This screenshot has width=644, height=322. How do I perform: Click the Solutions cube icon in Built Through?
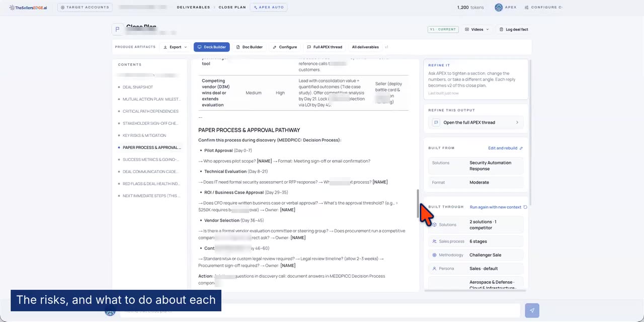pos(434,225)
